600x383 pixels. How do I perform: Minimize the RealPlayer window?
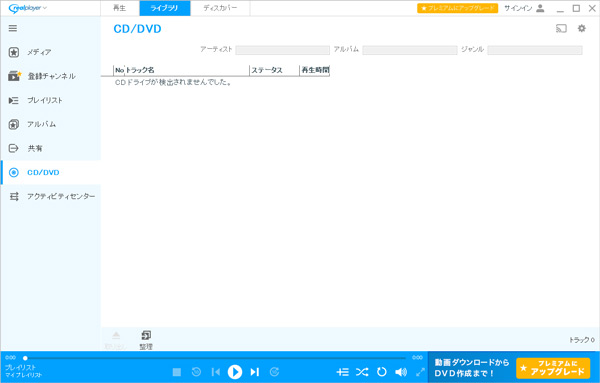pos(560,8)
